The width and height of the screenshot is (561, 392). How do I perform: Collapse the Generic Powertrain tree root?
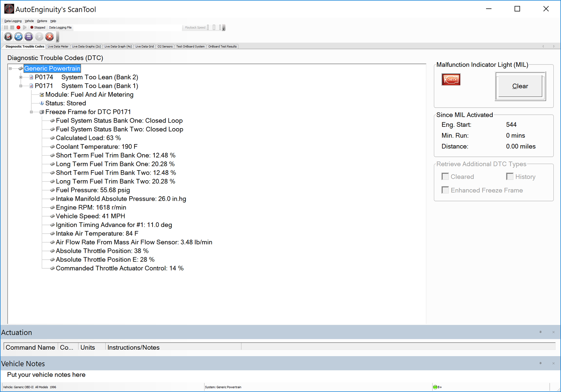point(10,69)
